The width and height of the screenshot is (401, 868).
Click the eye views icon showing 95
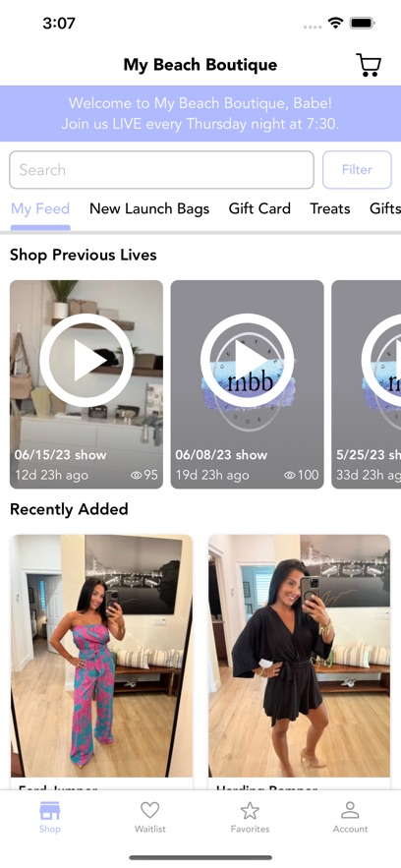pyautogui.click(x=136, y=475)
